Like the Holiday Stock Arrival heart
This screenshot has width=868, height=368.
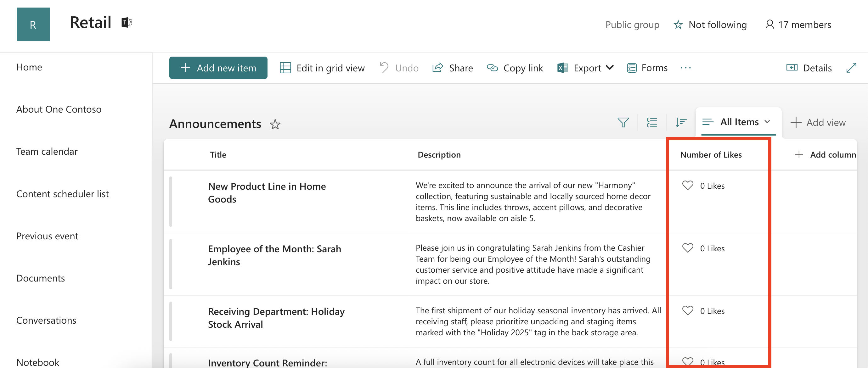(687, 310)
